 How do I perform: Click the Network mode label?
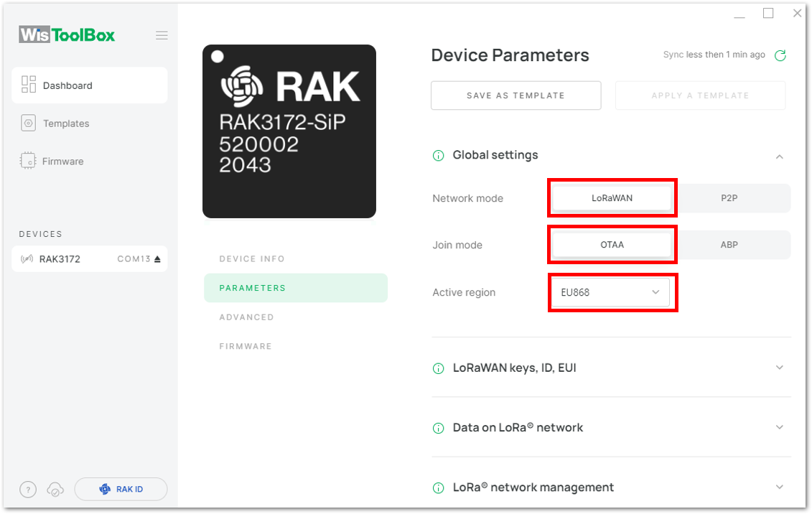[x=467, y=198]
